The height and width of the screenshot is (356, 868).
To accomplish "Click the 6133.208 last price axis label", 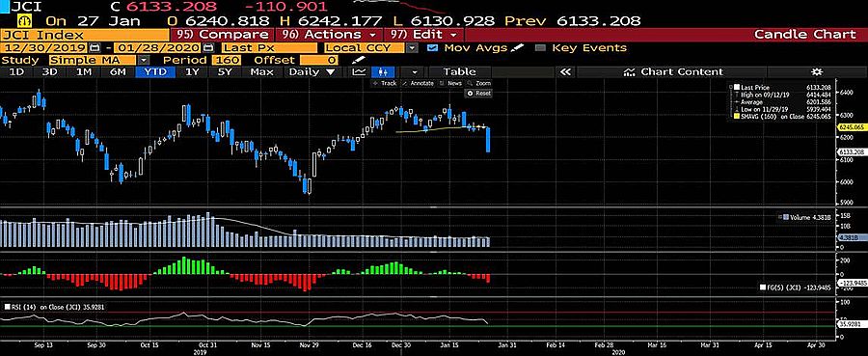I will [853, 151].
